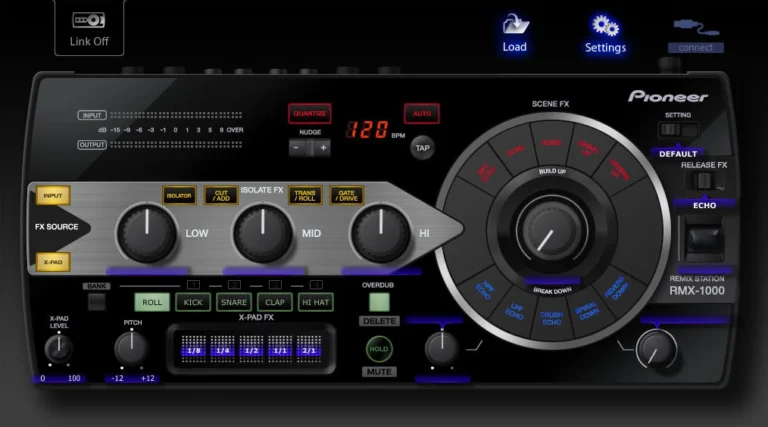Click the RELEASE FX type switch above ECHO
This screenshot has width=768, height=427.
point(704,181)
